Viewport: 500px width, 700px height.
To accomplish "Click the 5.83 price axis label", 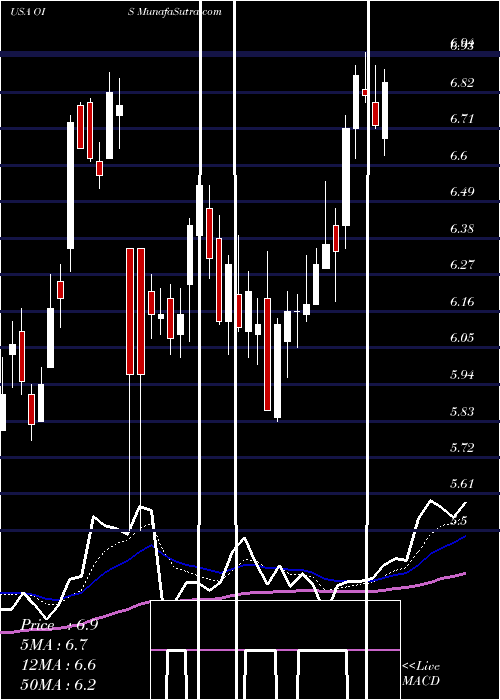I will pos(462,411).
